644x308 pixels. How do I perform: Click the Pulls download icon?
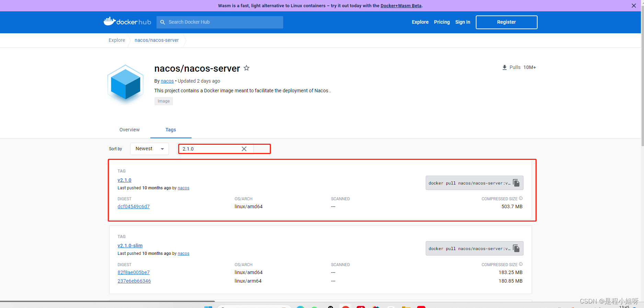[x=504, y=67]
